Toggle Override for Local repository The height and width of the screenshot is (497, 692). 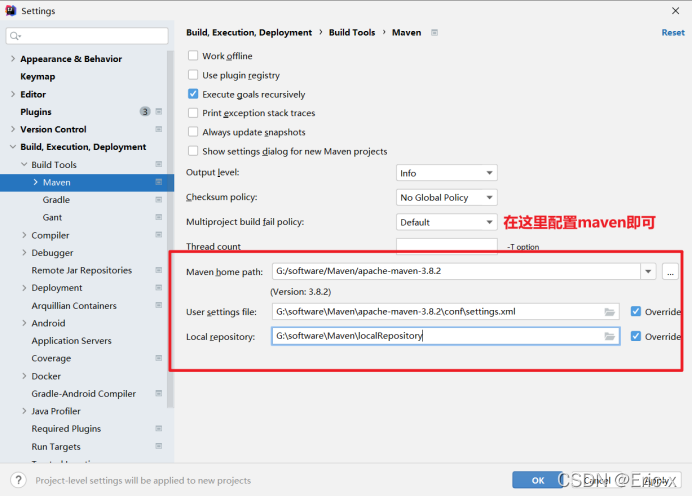636,336
